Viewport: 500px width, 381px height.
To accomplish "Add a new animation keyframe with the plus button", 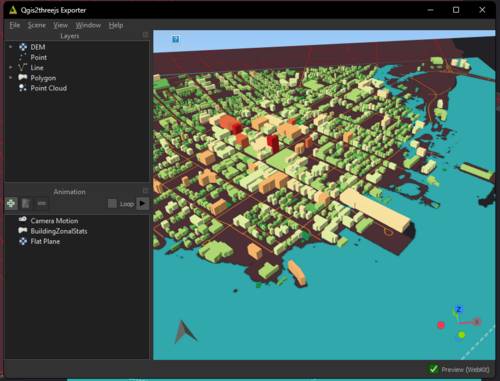I will pos(11,203).
